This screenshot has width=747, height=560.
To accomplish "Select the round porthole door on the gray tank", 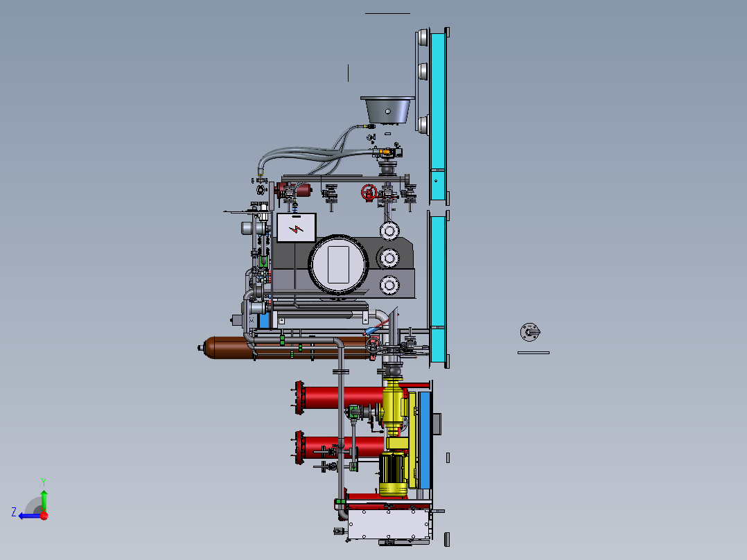I will point(338,265).
